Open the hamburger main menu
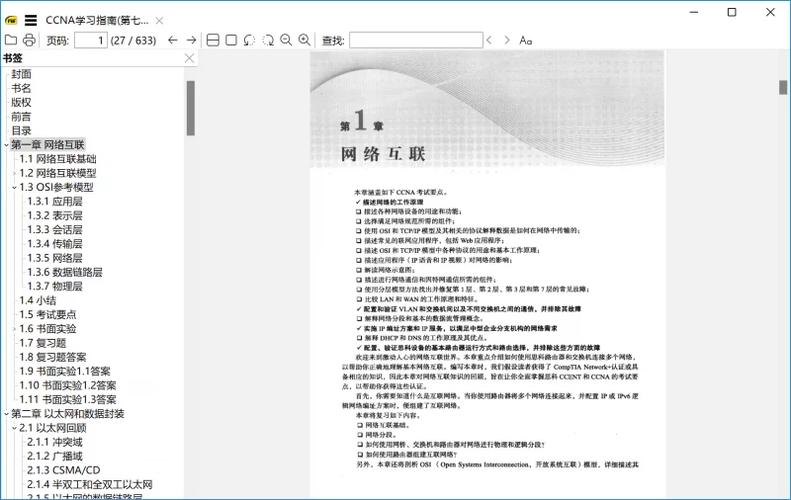The width and height of the screenshot is (791, 500). point(31,21)
